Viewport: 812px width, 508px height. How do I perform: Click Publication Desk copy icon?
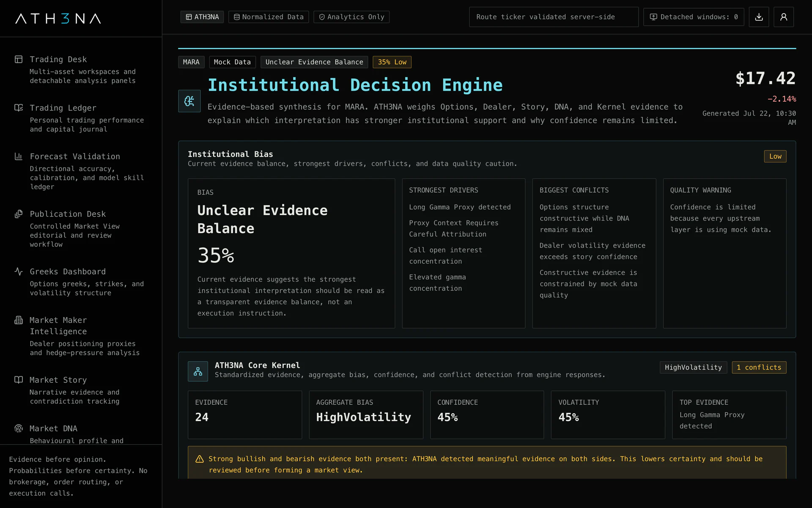19,214
